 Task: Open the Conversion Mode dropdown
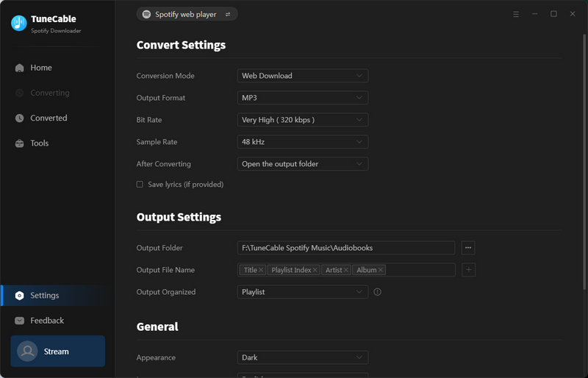[303, 76]
